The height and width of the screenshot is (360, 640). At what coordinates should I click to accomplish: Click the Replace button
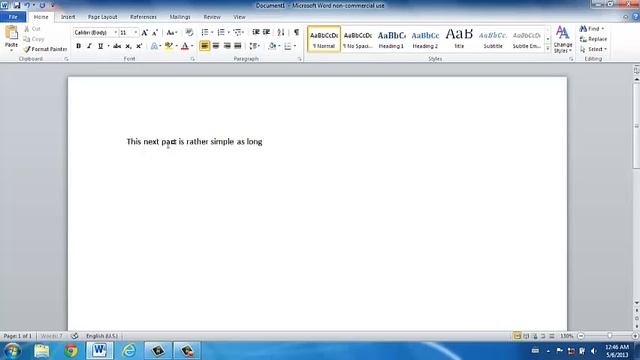point(593,39)
